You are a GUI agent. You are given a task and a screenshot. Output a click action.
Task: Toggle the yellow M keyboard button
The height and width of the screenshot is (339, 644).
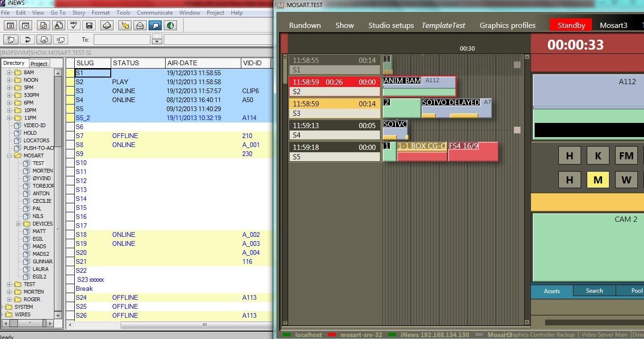[598, 180]
